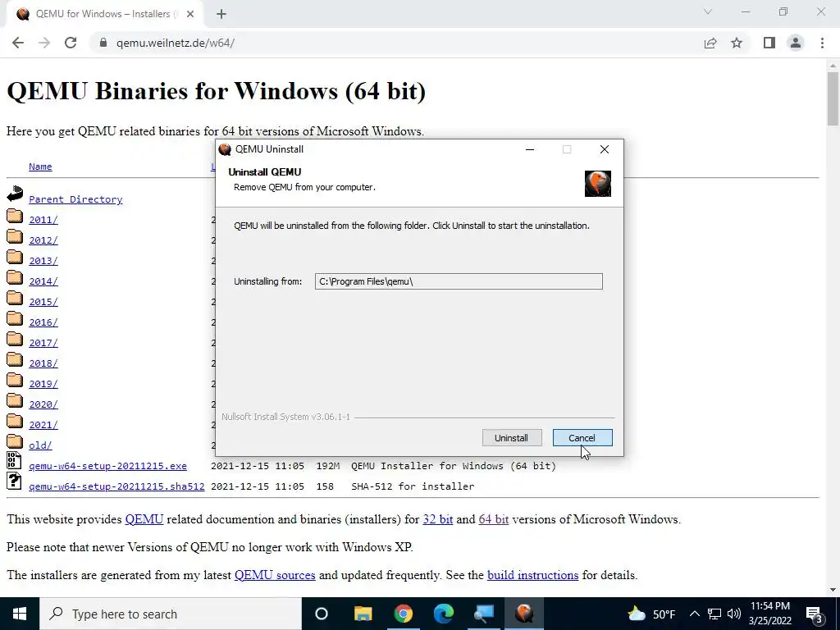840x630 pixels.
Task: Download qemu-w64-setup-20211215.exe installer
Action: click(107, 466)
